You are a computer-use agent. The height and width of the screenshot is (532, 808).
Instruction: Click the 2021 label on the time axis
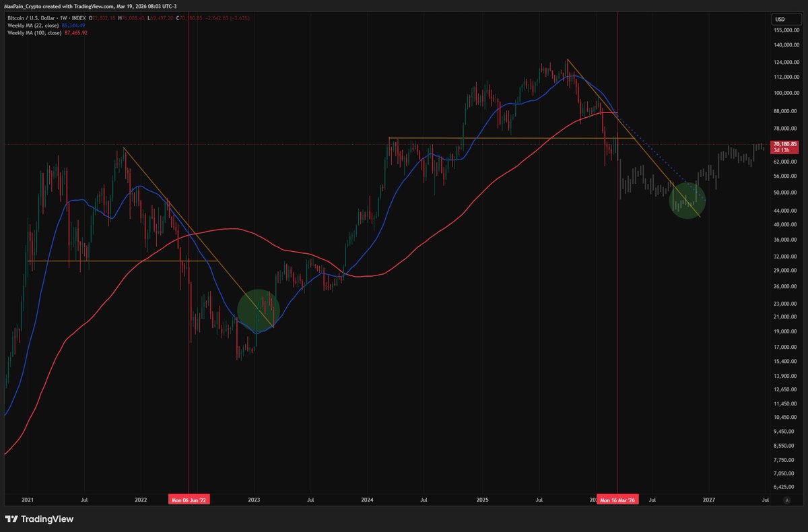coord(28,500)
